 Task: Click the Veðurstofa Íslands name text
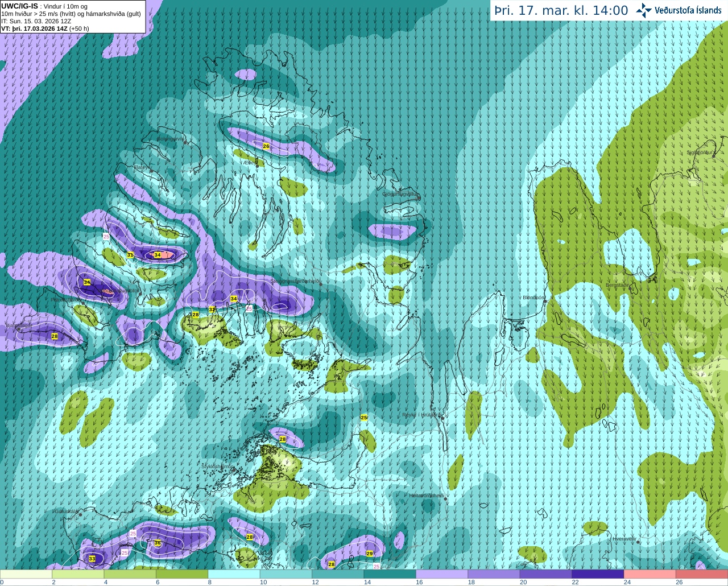(688, 10)
